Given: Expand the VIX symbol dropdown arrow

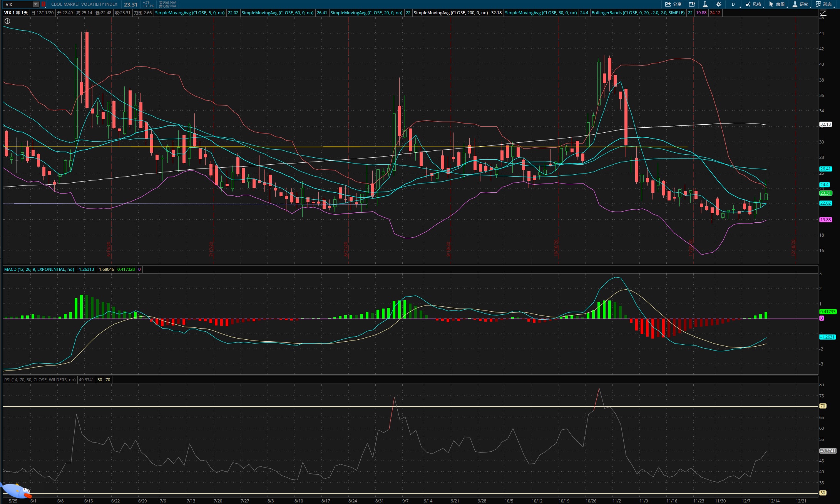Looking at the screenshot, I should tap(35, 4).
